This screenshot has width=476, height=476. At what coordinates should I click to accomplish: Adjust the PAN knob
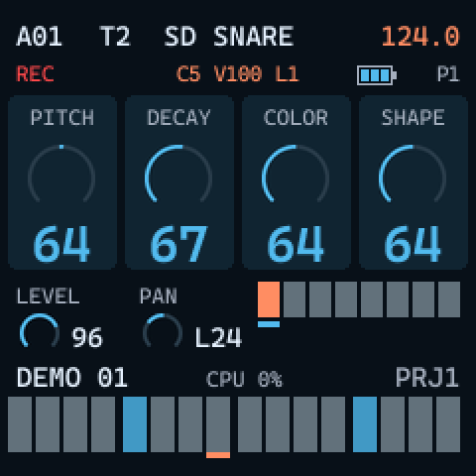tap(163, 331)
